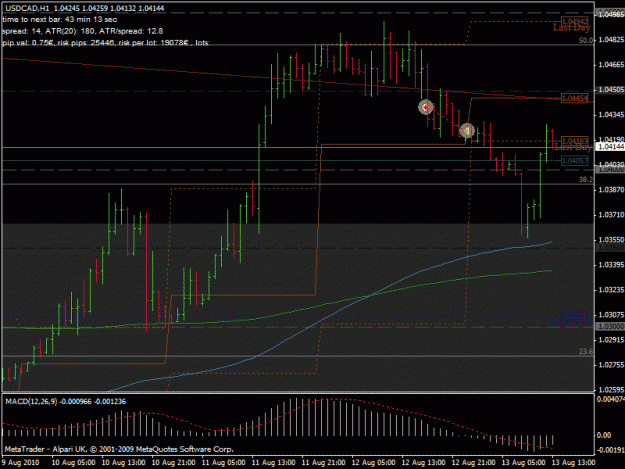Viewport: 625px width, 469px height.
Task: Click the 23.6 Fibonacci level label
Action: point(586,351)
